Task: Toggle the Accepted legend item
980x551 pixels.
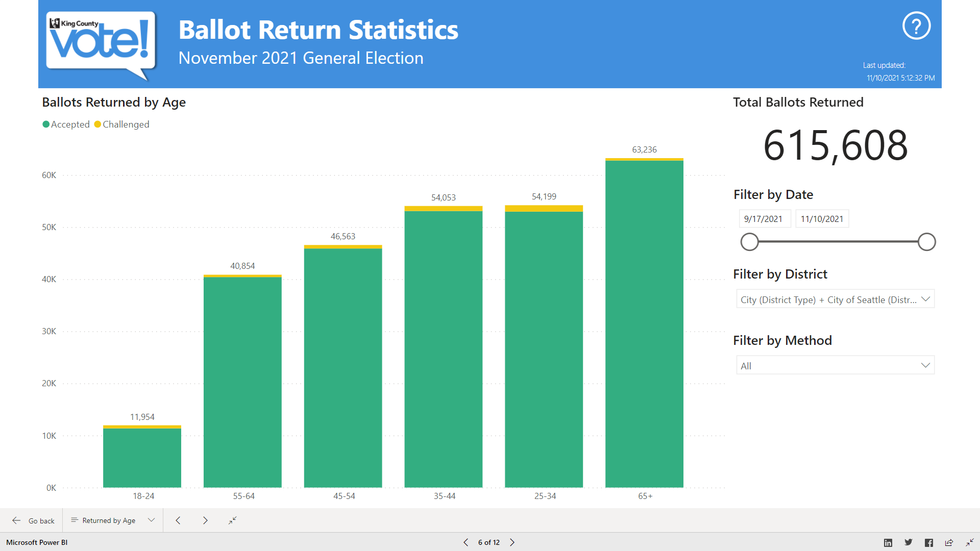Action: point(66,124)
